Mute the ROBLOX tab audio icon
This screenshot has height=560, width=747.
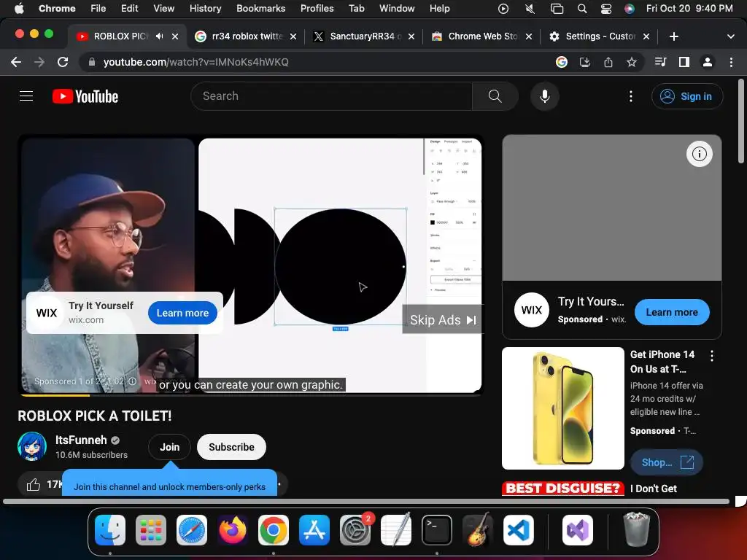[x=160, y=36]
